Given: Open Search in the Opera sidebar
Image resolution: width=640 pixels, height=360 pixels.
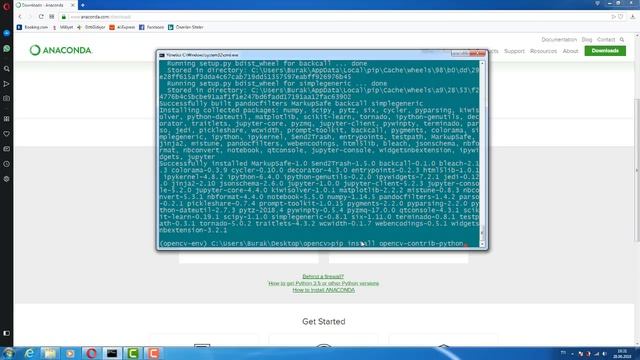Looking at the screenshot, I should (x=7, y=69).
